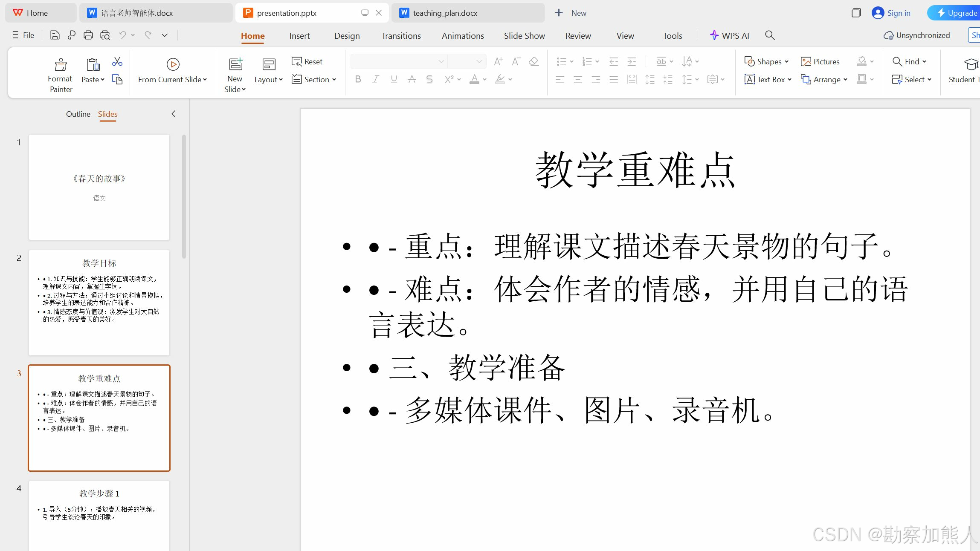Click the Print icon in quick toolbar

[x=88, y=35]
